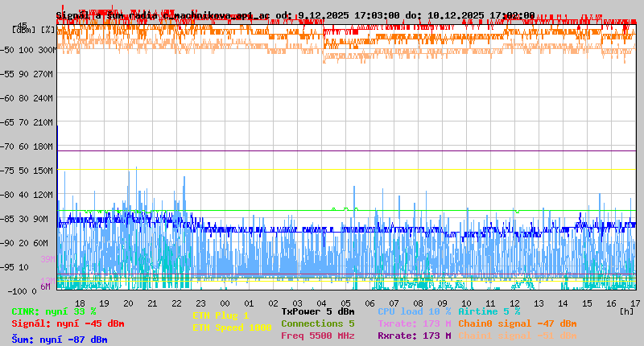Click the yellow horizontal ETH line

click(346, 169)
